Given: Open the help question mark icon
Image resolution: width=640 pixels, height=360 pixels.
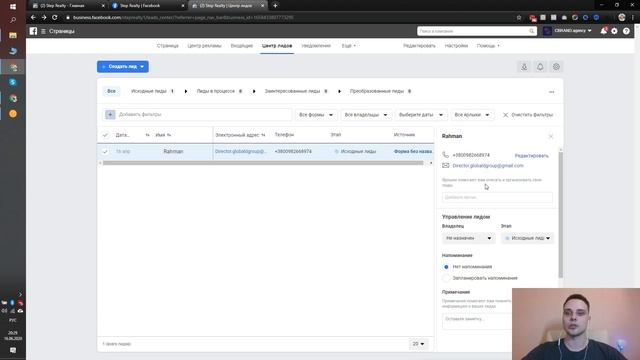Looking at the screenshot, I should pyautogui.click(x=626, y=31).
